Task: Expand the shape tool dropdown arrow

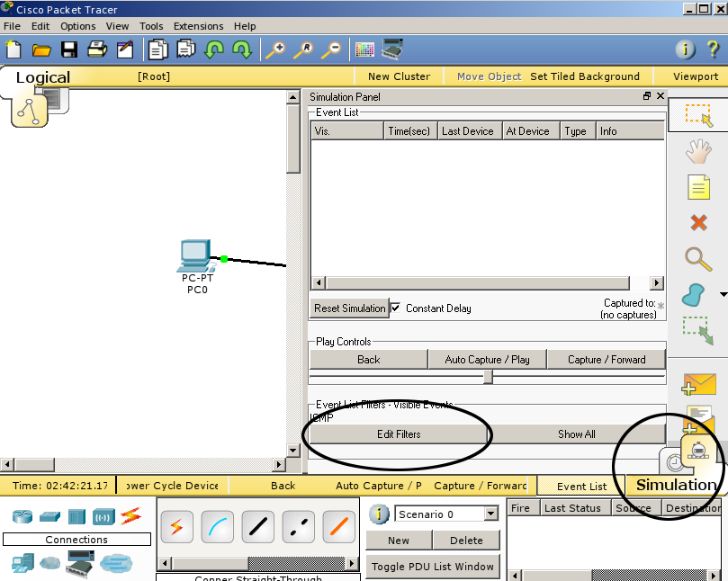Action: coord(723,294)
